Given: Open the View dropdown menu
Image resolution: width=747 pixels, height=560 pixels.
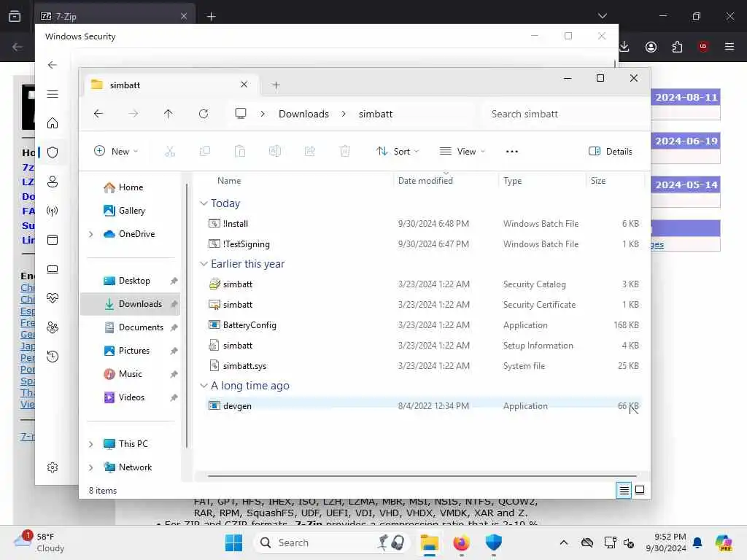Looking at the screenshot, I should point(462,152).
